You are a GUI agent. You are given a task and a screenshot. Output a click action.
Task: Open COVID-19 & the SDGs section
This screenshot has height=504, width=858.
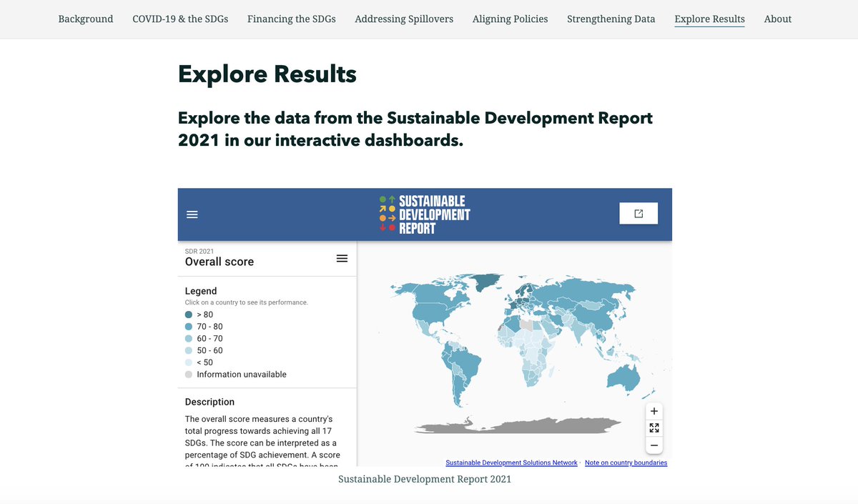point(180,19)
